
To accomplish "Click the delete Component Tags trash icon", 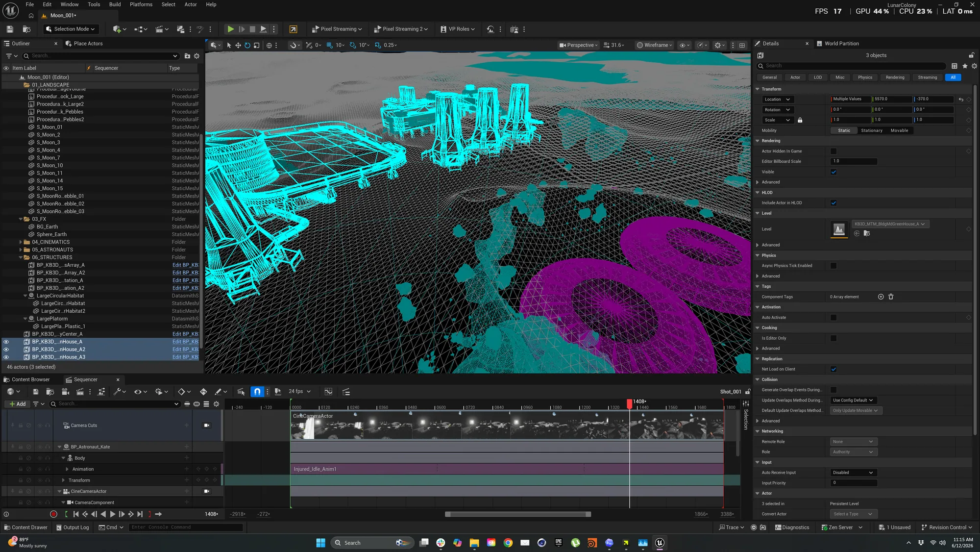I will coord(891,297).
